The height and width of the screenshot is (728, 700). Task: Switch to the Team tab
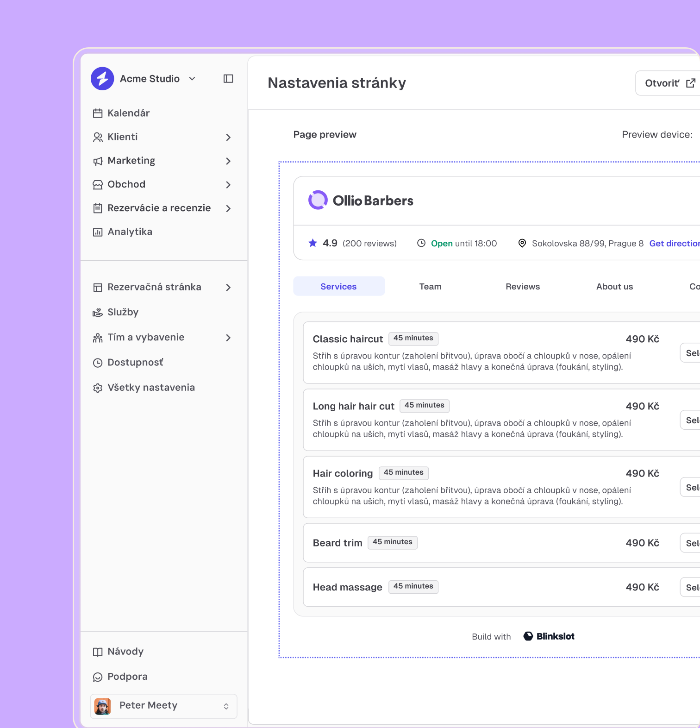pyautogui.click(x=430, y=287)
